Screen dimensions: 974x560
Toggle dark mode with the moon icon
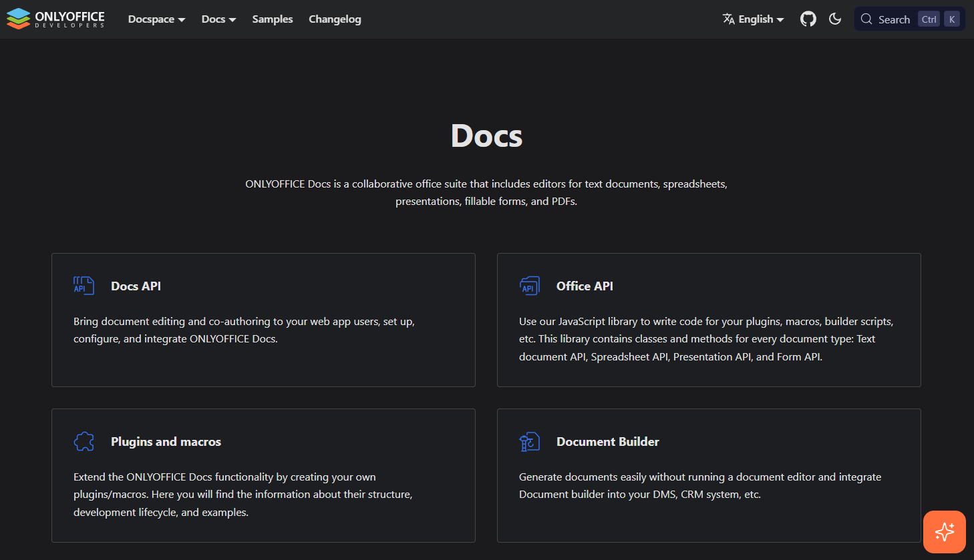(835, 19)
